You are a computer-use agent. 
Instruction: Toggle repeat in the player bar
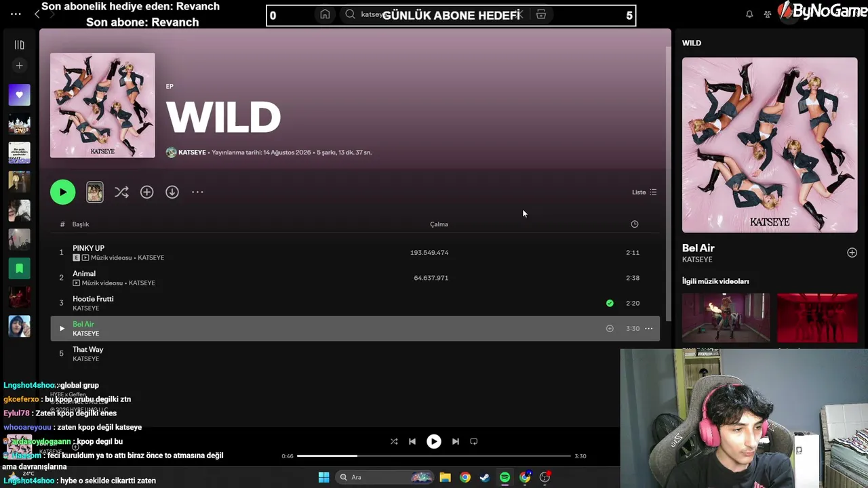tap(474, 441)
